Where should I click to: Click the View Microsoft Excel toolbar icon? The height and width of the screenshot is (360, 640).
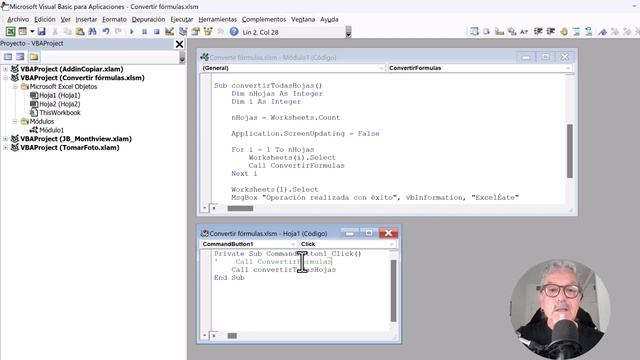[x=11, y=31]
